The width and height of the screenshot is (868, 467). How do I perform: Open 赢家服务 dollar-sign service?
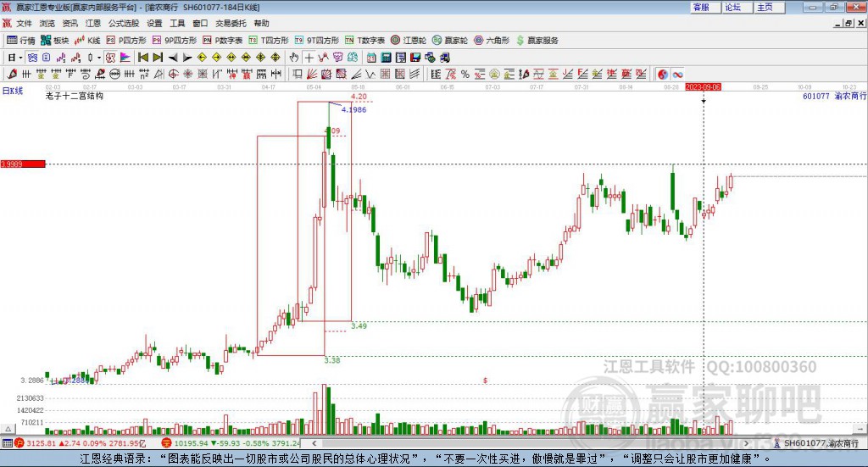[x=537, y=41]
